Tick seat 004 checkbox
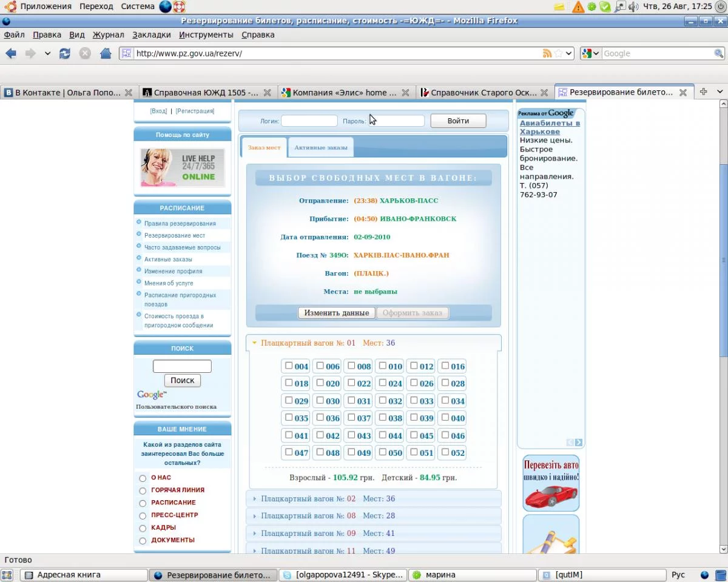 click(x=289, y=366)
